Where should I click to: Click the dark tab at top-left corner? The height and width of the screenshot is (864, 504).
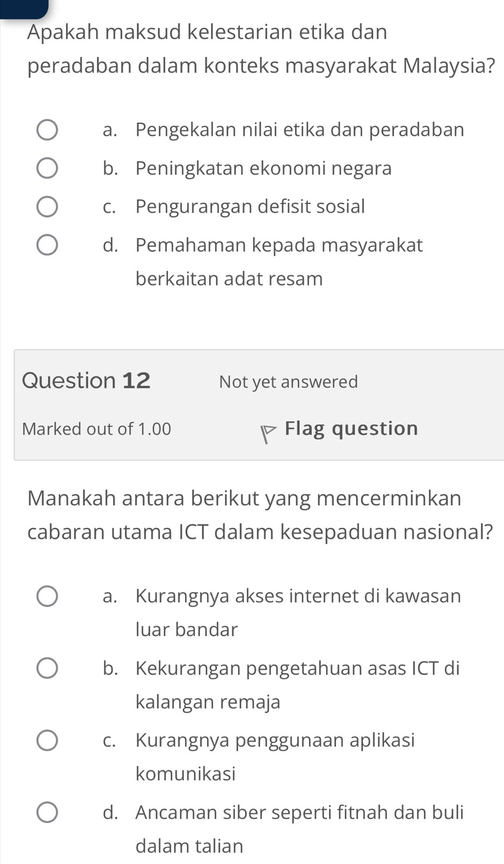coord(24,8)
